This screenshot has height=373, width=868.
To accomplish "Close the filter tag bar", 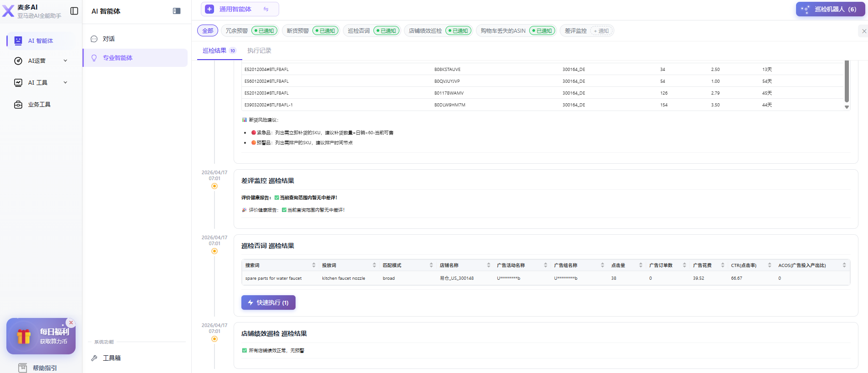I will click(863, 31).
